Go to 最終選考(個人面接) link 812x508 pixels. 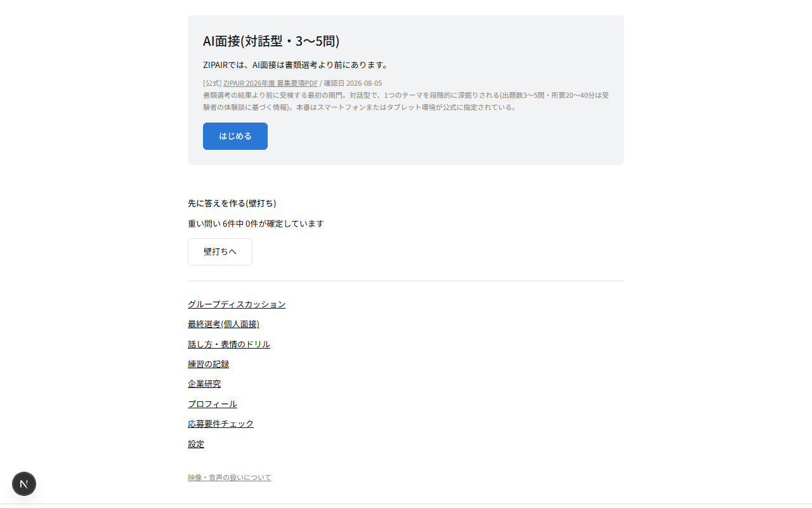(223, 324)
